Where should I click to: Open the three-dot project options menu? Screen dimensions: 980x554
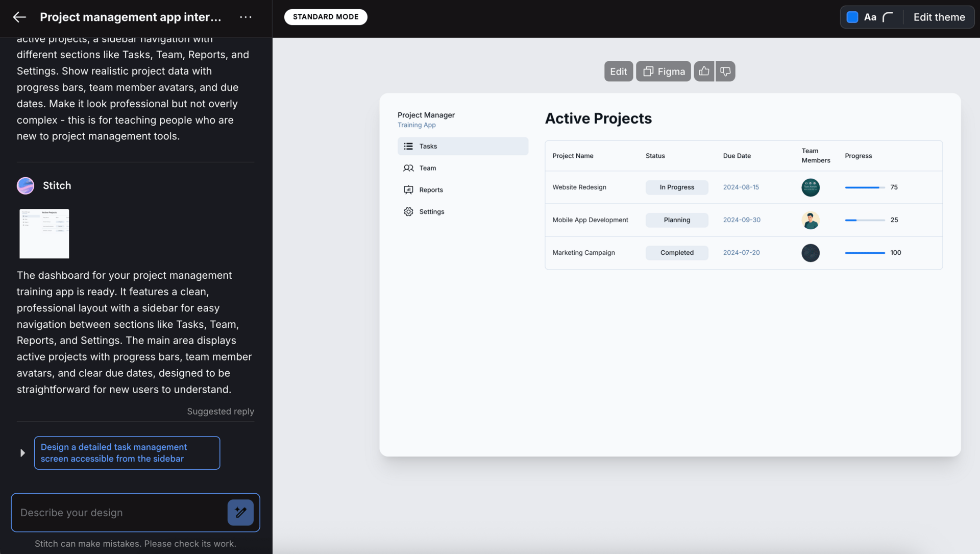pyautogui.click(x=246, y=17)
